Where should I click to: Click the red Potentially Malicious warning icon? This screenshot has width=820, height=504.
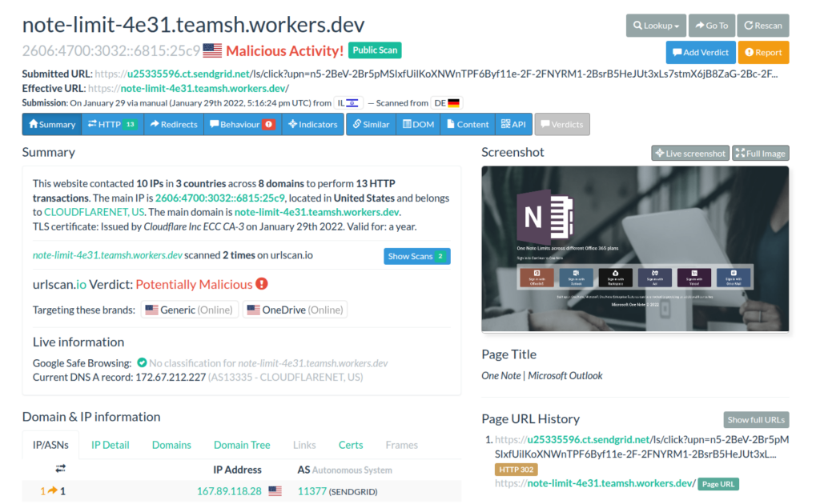click(x=262, y=284)
